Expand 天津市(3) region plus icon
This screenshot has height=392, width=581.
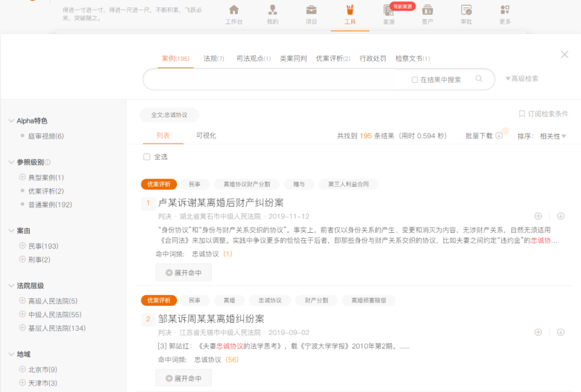pyautogui.click(x=22, y=383)
